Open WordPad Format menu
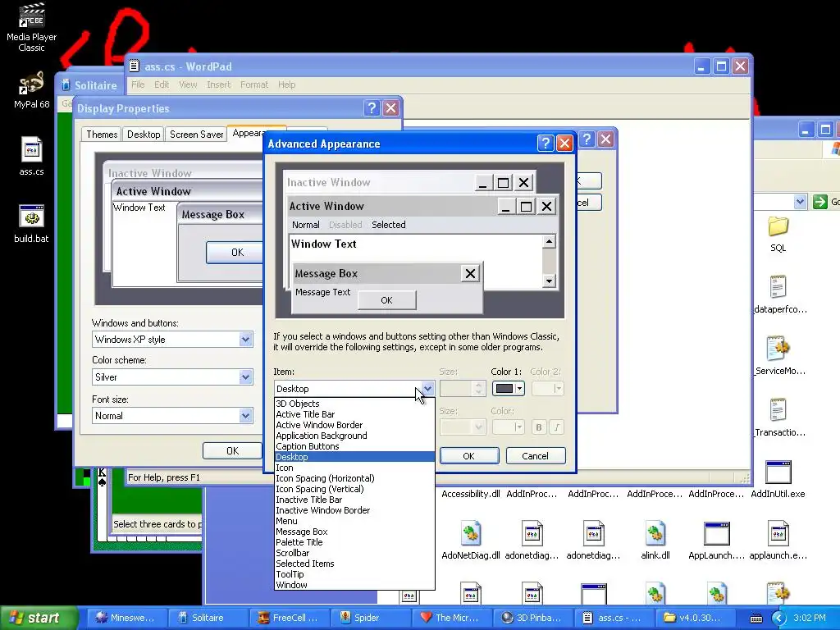This screenshot has width=840, height=630. coord(254,84)
